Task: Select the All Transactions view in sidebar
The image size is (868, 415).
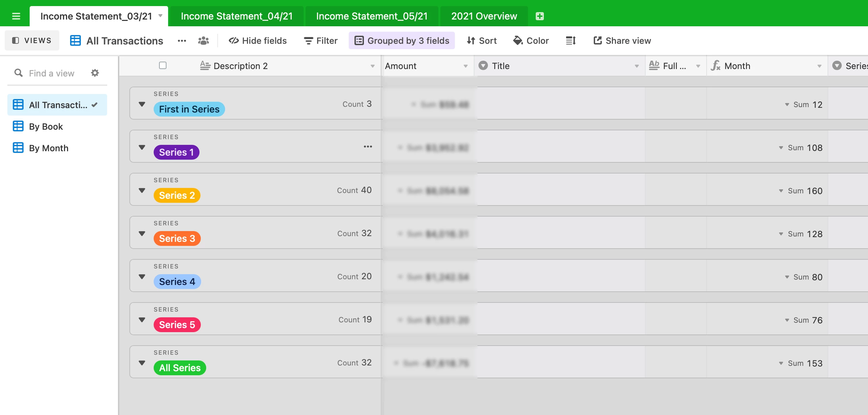Action: (57, 105)
